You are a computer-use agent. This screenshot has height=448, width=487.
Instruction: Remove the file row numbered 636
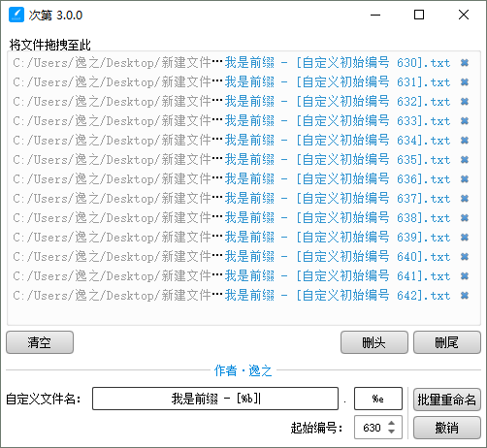pos(465,179)
